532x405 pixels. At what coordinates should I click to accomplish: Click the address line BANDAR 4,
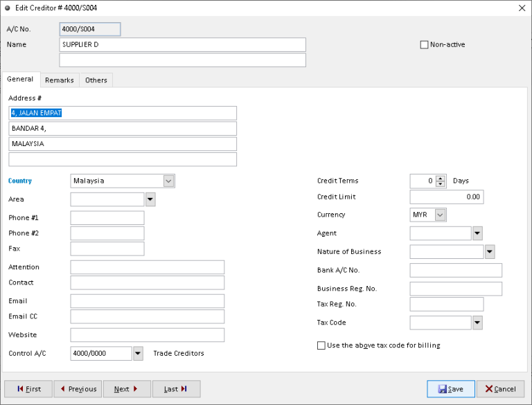(123, 129)
